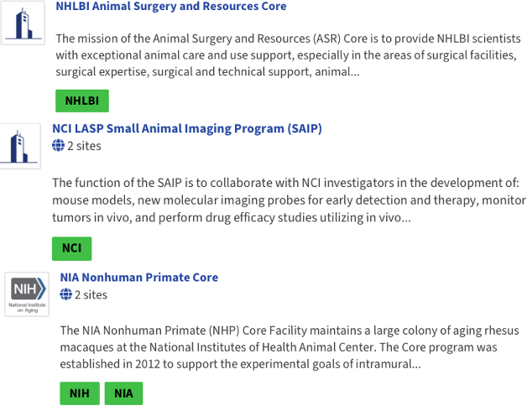Image resolution: width=532 pixels, height=411 pixels.
Task: Click the trailing ellipsis of the NIA description
Action: (x=415, y=365)
